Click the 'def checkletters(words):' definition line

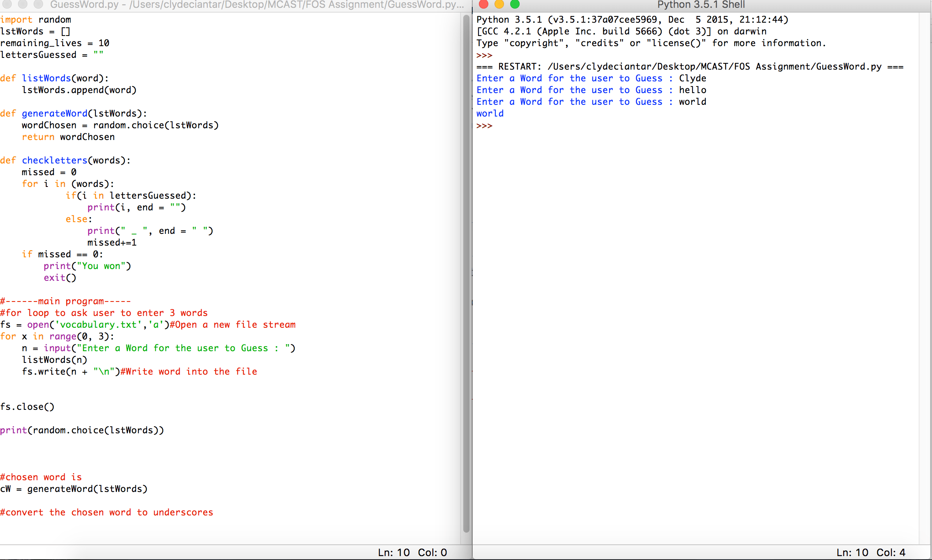pos(65,160)
